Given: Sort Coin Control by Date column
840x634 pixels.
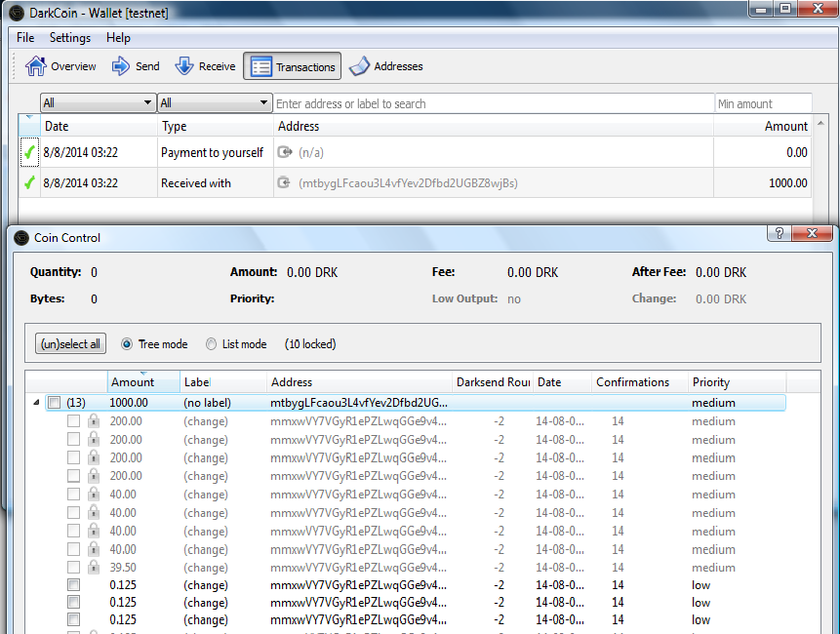Looking at the screenshot, I should tap(563, 381).
